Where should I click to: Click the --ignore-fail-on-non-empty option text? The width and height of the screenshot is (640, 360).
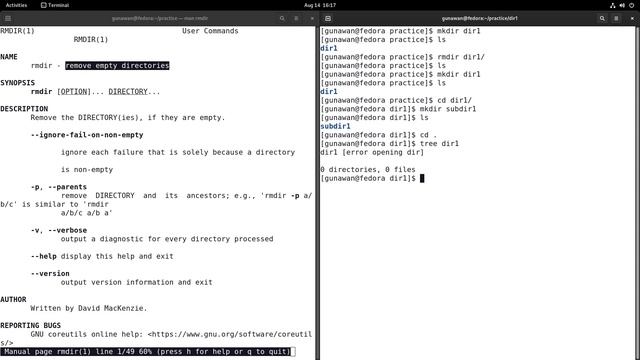click(x=87, y=135)
